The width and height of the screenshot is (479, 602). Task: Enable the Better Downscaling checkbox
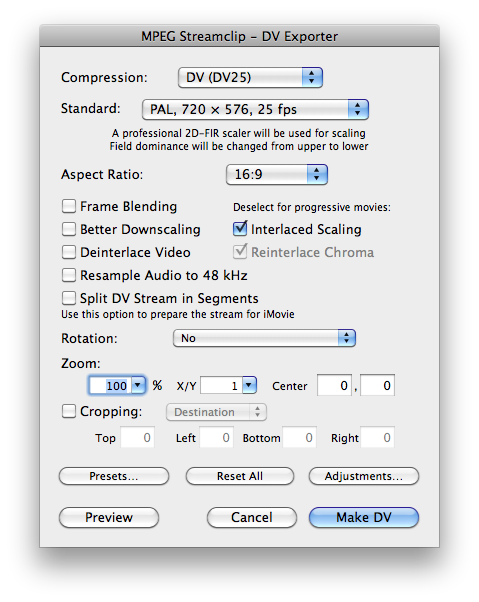point(69,229)
